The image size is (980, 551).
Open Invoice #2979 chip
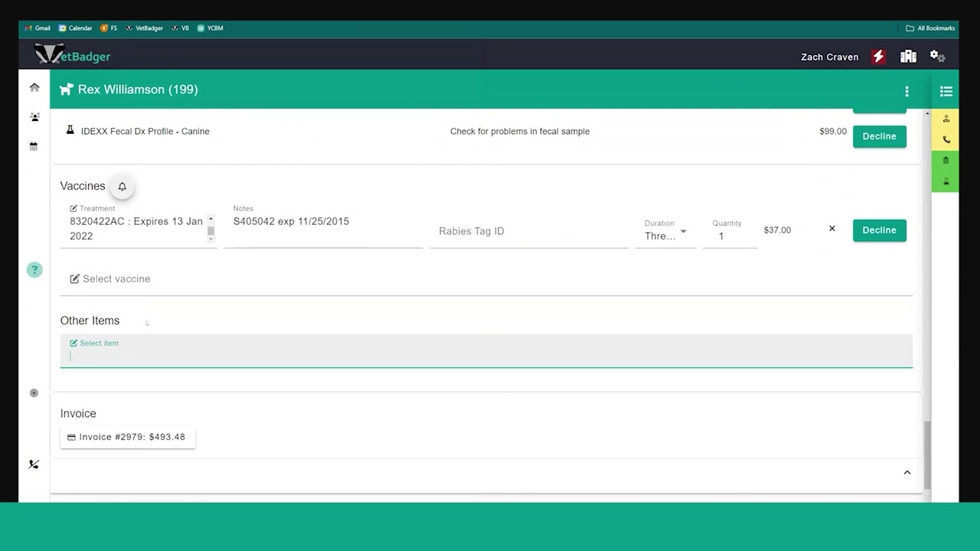128,437
